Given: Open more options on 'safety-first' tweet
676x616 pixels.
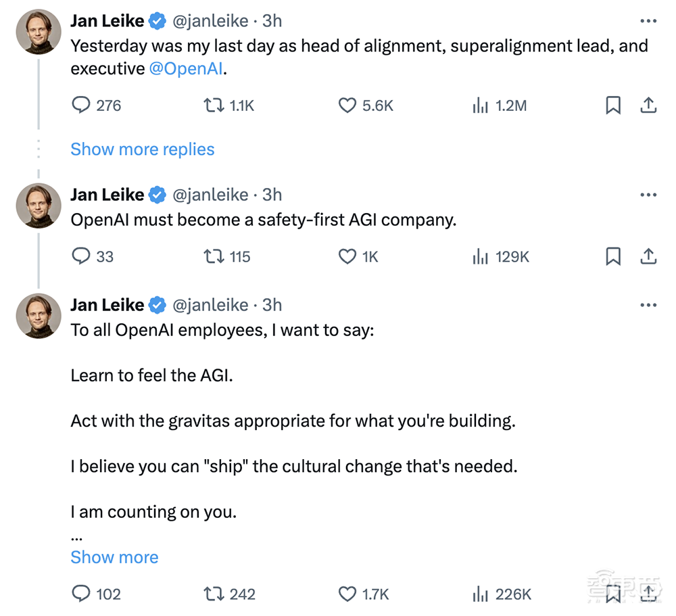Looking at the screenshot, I should pyautogui.click(x=648, y=195).
